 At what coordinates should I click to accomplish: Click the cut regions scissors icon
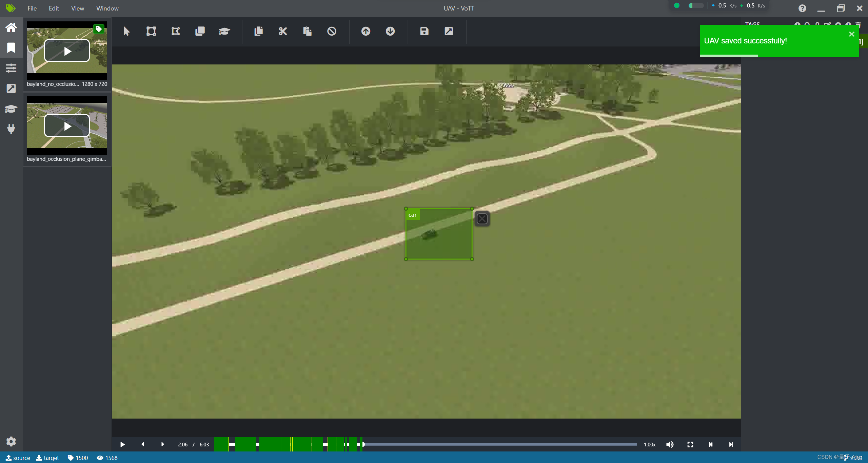click(x=283, y=31)
